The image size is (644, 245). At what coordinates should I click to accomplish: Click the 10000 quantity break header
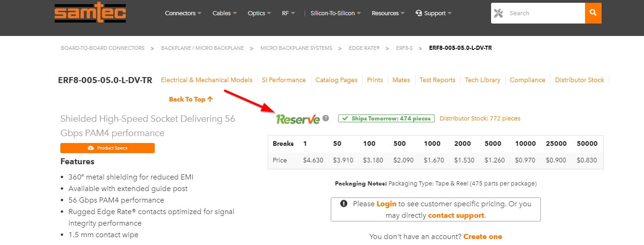tap(526, 143)
